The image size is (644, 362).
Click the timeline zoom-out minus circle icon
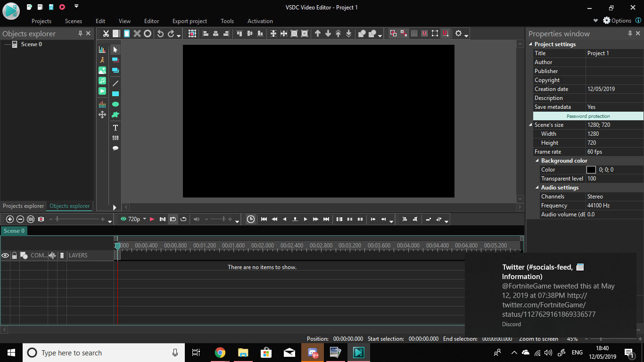pyautogui.click(x=20, y=219)
